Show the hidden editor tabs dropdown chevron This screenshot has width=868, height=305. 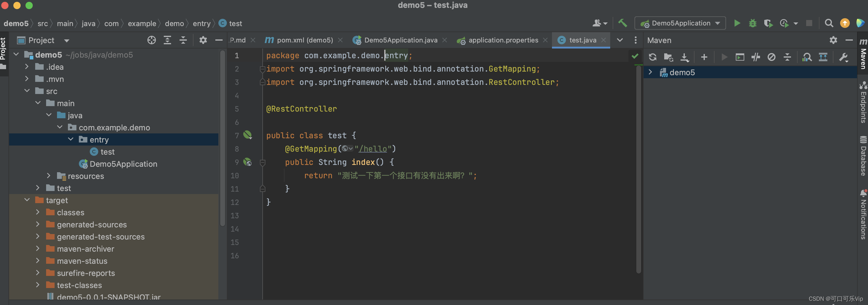pos(620,40)
